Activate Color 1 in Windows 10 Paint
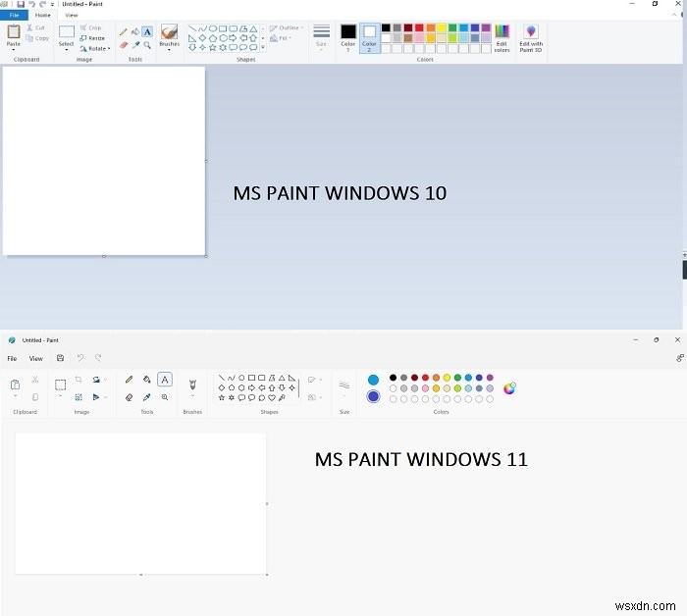The width and height of the screenshot is (687, 616). 348,38
